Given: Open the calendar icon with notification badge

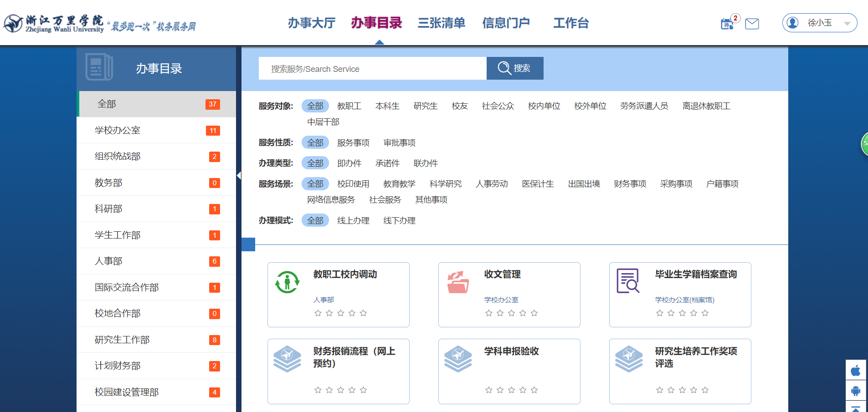Looking at the screenshot, I should point(727,24).
